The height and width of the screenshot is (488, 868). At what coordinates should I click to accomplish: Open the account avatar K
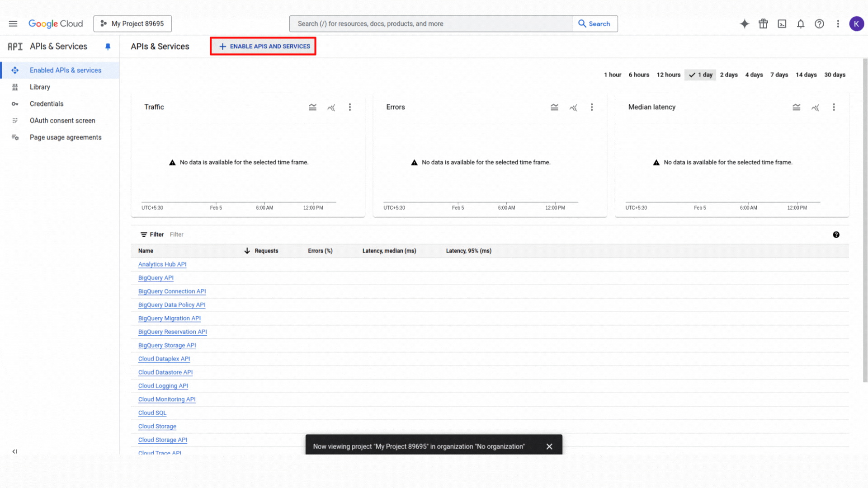856,23
